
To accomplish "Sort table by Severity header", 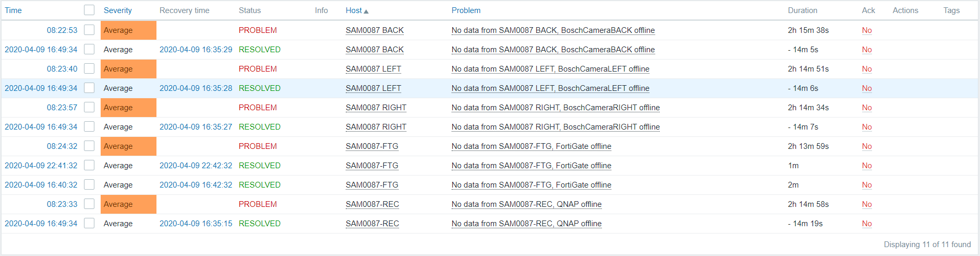I will click(x=117, y=10).
